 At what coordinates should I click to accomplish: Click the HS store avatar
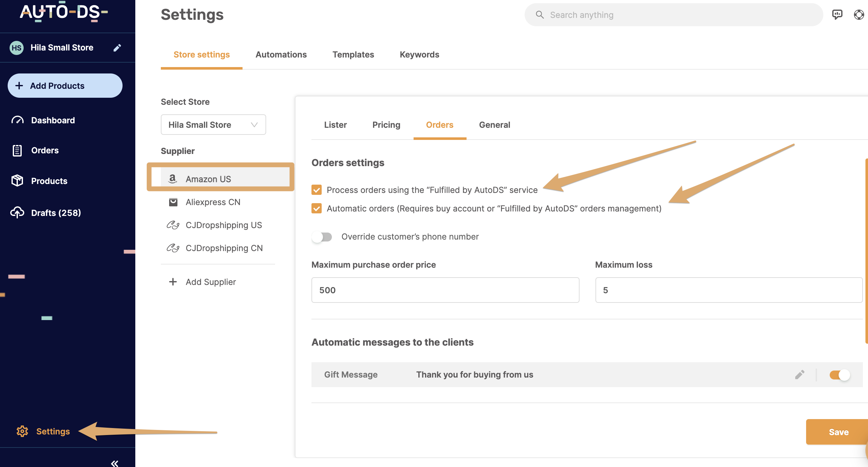17,48
